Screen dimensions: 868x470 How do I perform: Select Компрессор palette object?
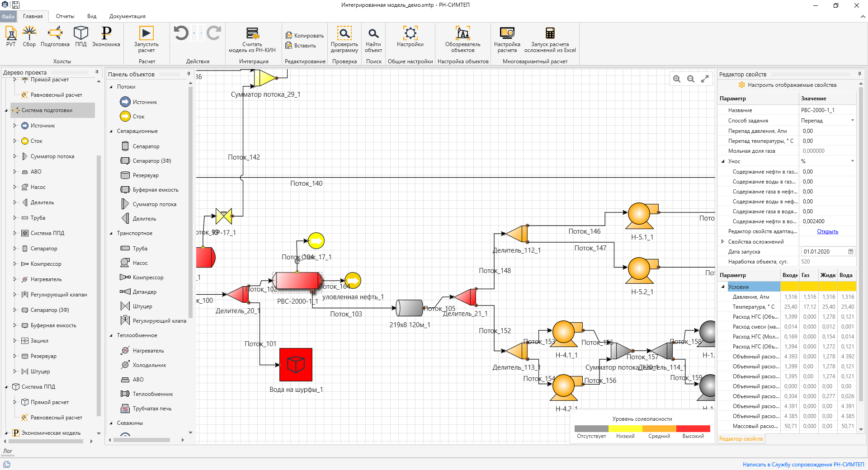(142, 277)
